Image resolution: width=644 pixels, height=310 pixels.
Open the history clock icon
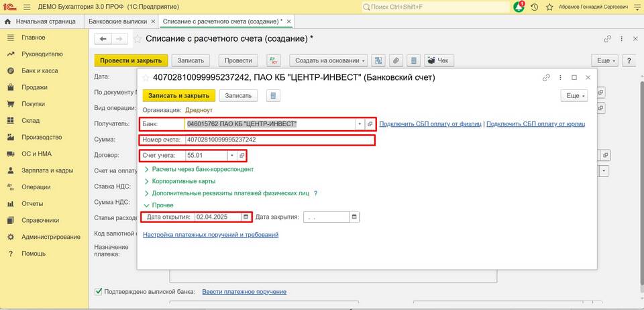(x=534, y=7)
